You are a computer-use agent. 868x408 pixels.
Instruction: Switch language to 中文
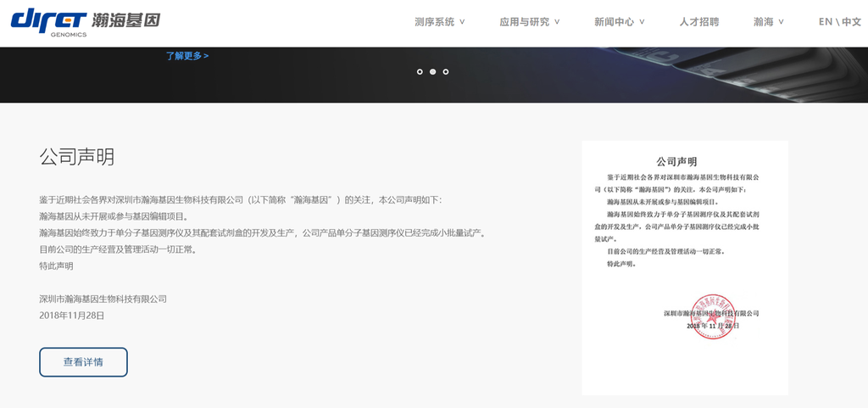(852, 22)
